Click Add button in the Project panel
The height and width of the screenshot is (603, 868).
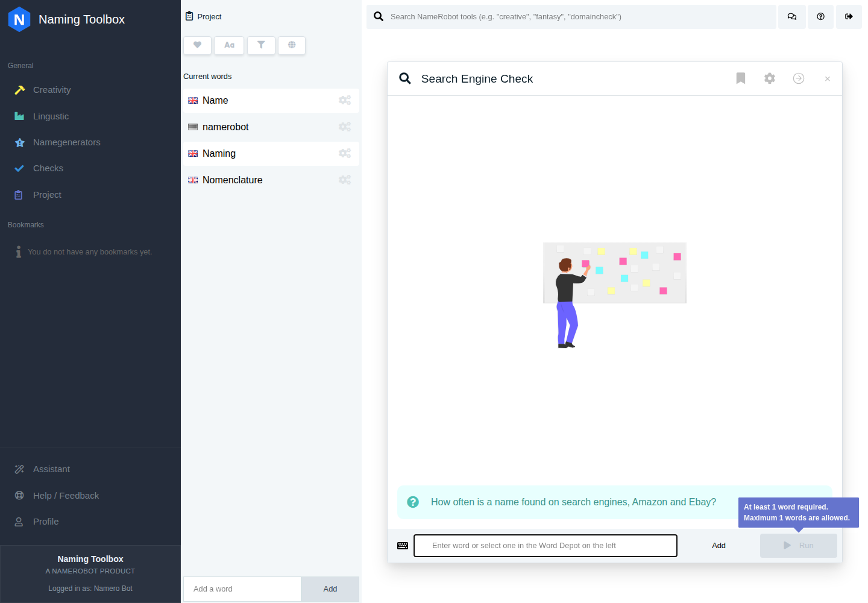click(x=330, y=589)
